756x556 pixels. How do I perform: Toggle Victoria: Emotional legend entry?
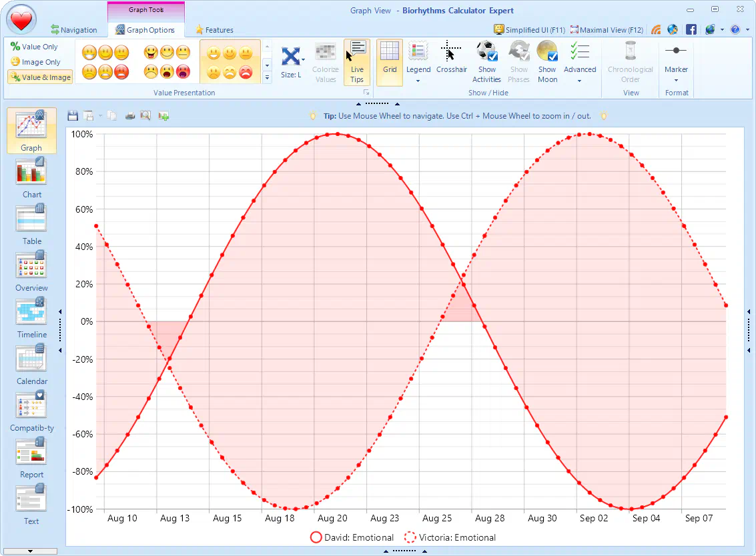point(450,537)
